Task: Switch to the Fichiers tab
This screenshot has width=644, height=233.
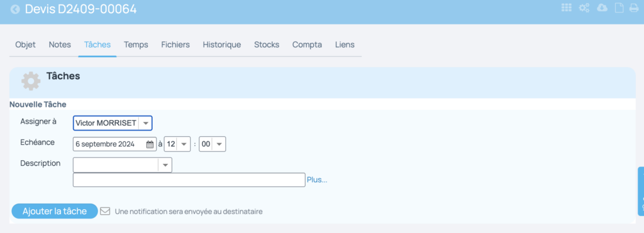Action: (175, 45)
